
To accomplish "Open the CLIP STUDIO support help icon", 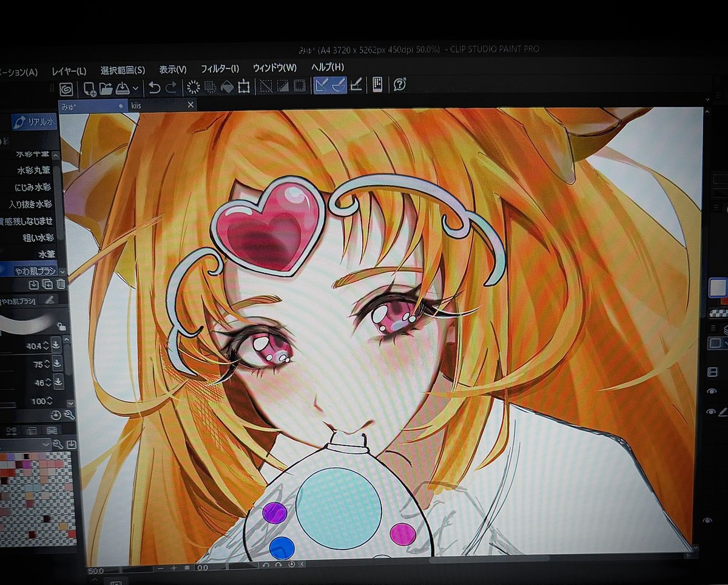I will (x=399, y=84).
